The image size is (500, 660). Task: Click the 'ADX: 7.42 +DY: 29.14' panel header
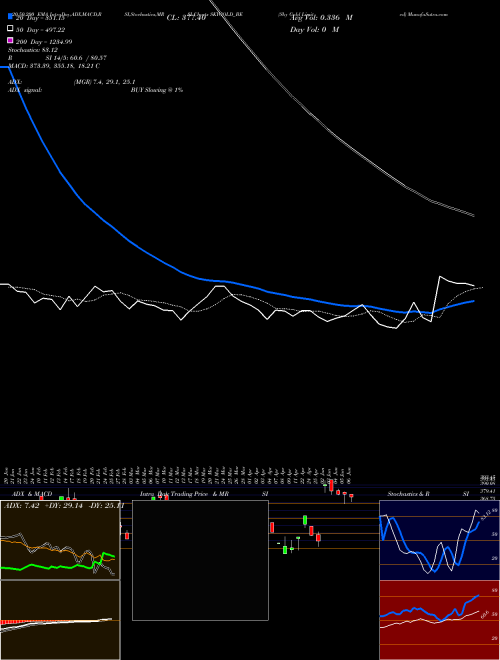(x=64, y=505)
